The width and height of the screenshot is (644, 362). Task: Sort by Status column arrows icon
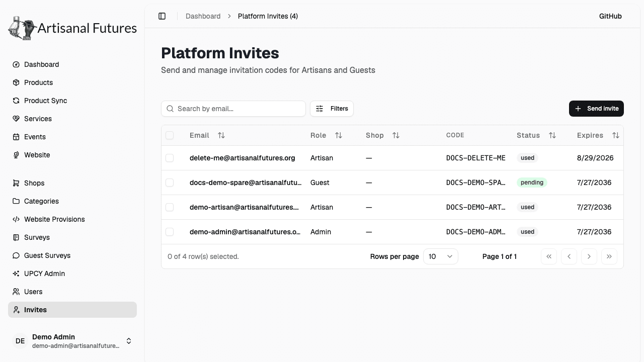point(552,135)
